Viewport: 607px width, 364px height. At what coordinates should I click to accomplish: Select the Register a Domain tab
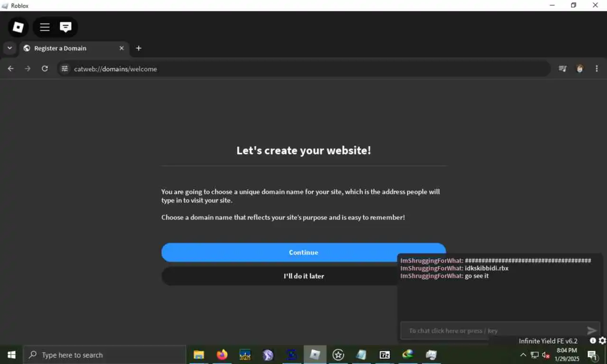(x=74, y=48)
